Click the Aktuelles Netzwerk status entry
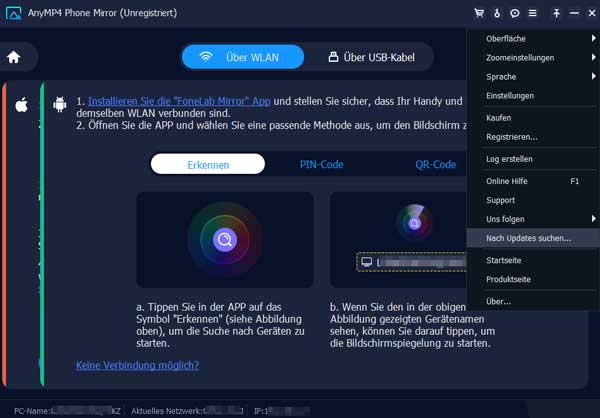Viewport: 600px width, 418px height. click(188, 411)
